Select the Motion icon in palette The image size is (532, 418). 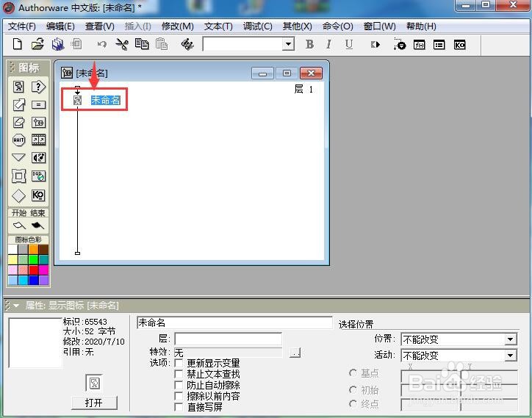18,105
